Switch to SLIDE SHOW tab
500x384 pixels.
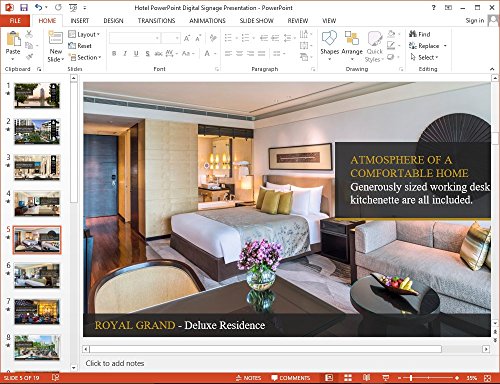(x=256, y=21)
